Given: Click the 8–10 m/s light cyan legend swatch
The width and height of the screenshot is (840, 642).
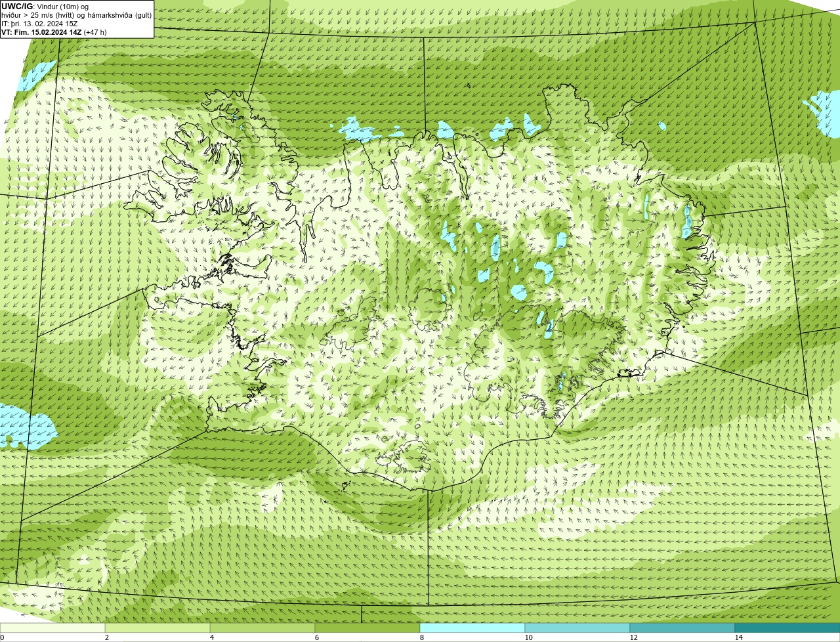Looking at the screenshot, I should (472, 628).
